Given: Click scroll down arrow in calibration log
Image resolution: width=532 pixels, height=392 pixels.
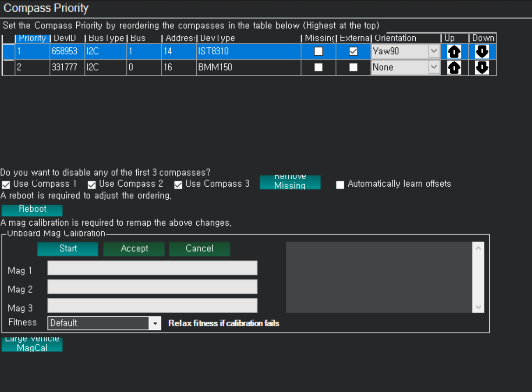Looking at the screenshot, I should [x=478, y=307].
